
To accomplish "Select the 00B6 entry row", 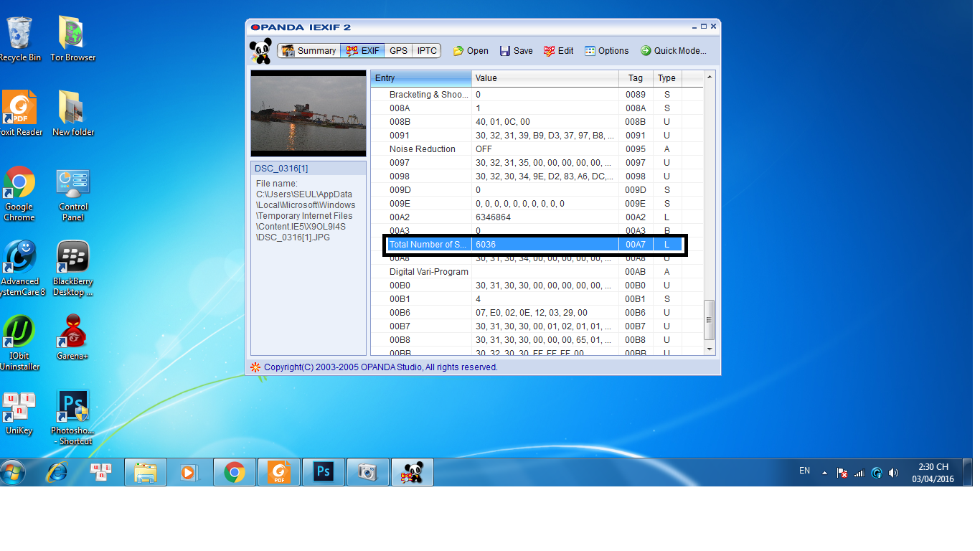I will click(537, 313).
